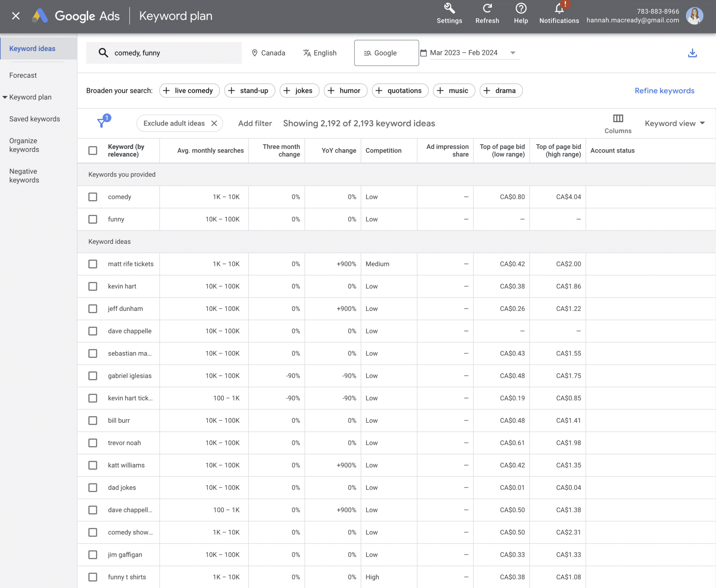This screenshot has height=588, width=716.
Task: Select the dad jokes keyword checkbox
Action: pyautogui.click(x=93, y=488)
